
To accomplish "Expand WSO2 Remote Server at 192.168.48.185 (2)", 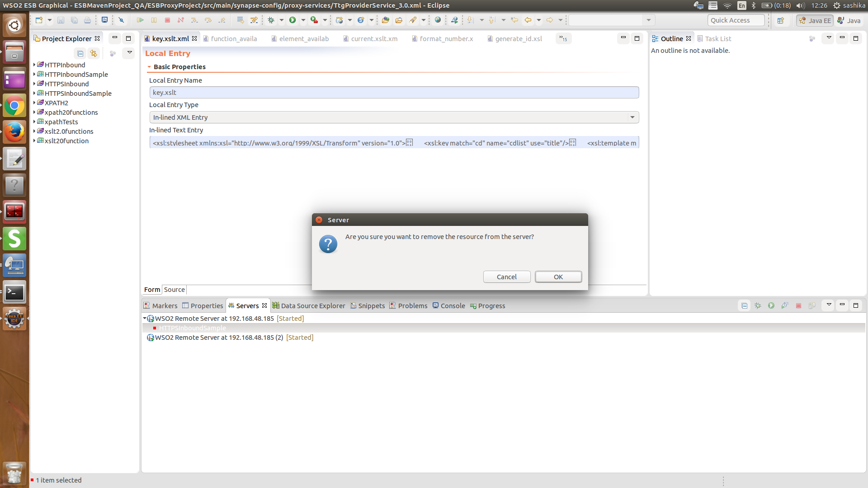I will tap(145, 338).
